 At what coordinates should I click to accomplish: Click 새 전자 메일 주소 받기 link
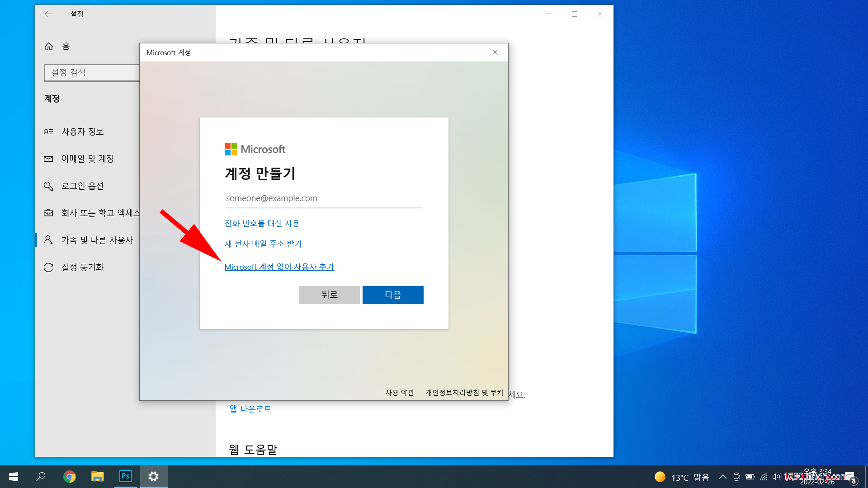[263, 244]
